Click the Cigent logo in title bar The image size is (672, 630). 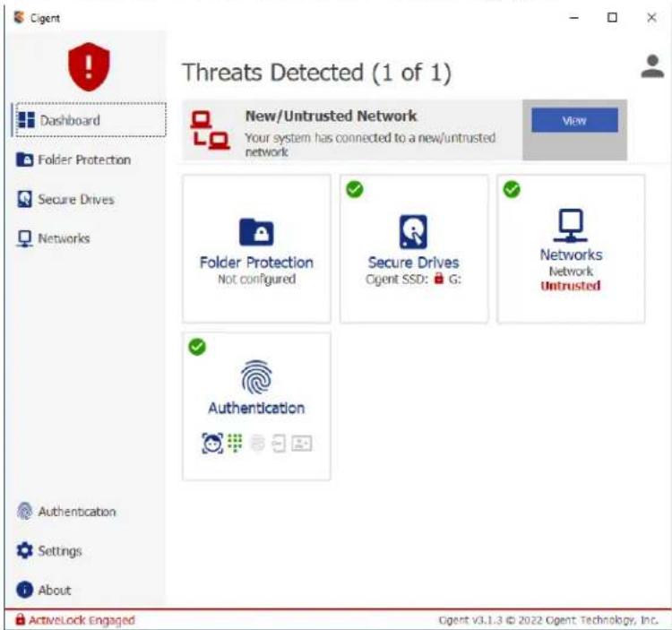coord(19,18)
